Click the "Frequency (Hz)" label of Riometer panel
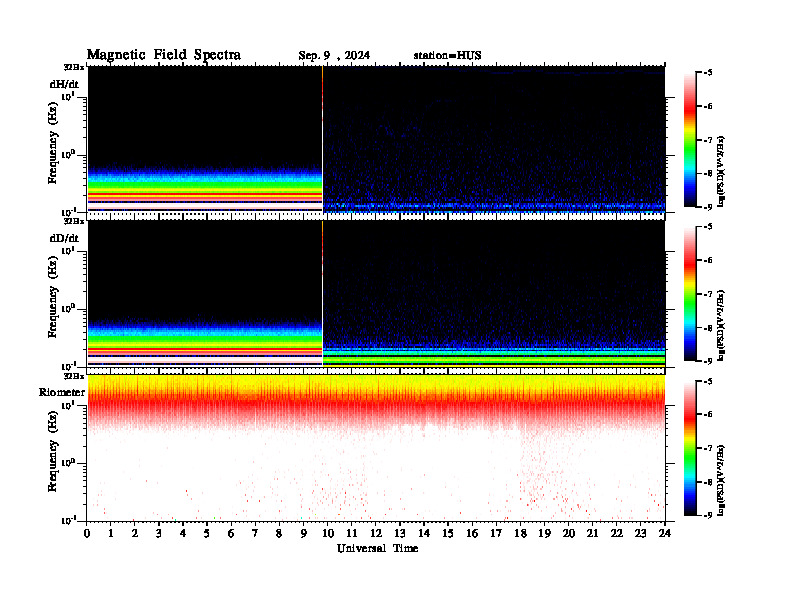792x612 pixels. [x=53, y=451]
